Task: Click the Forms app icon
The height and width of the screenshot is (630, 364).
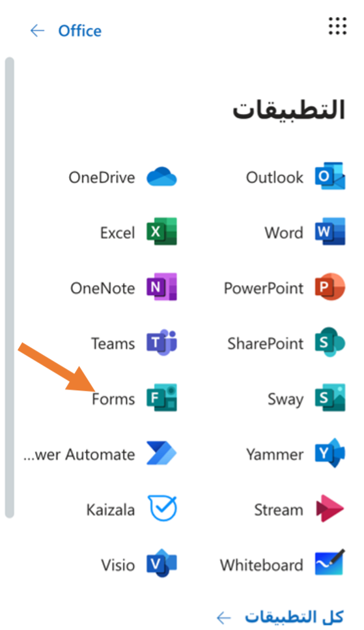Action: point(161,398)
